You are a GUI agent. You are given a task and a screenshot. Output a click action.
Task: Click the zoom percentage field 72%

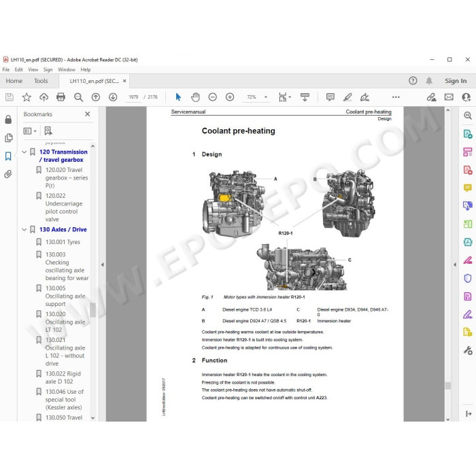point(252,97)
